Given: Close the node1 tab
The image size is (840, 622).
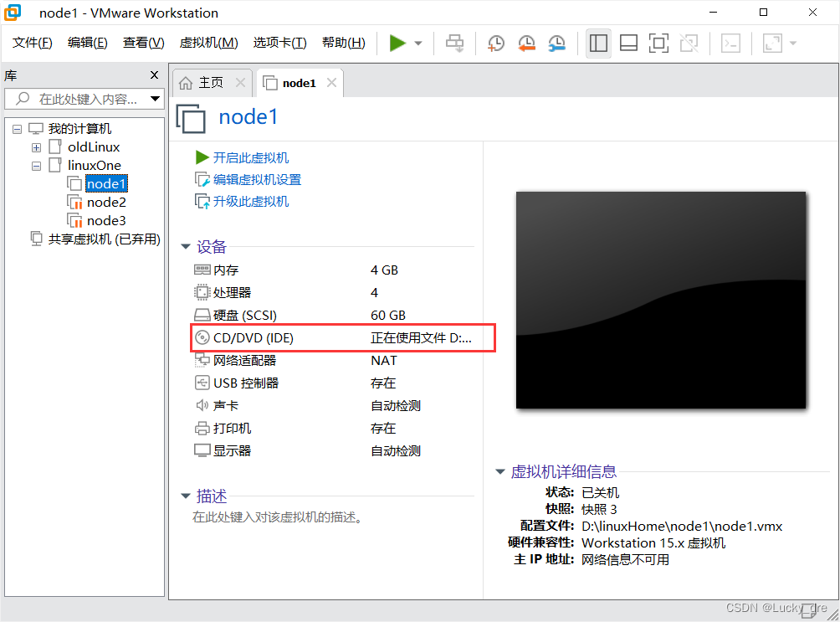Looking at the screenshot, I should click(331, 83).
